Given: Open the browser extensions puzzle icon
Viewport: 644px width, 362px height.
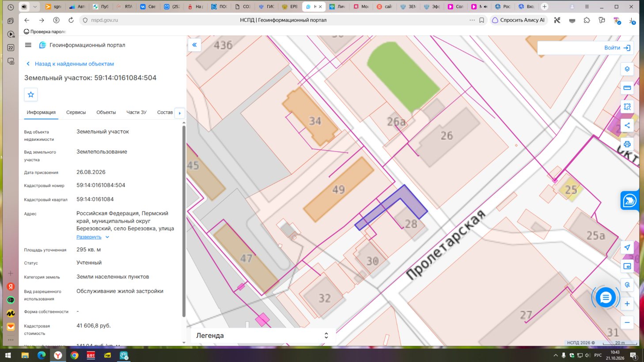Looking at the screenshot, I should (587, 20).
